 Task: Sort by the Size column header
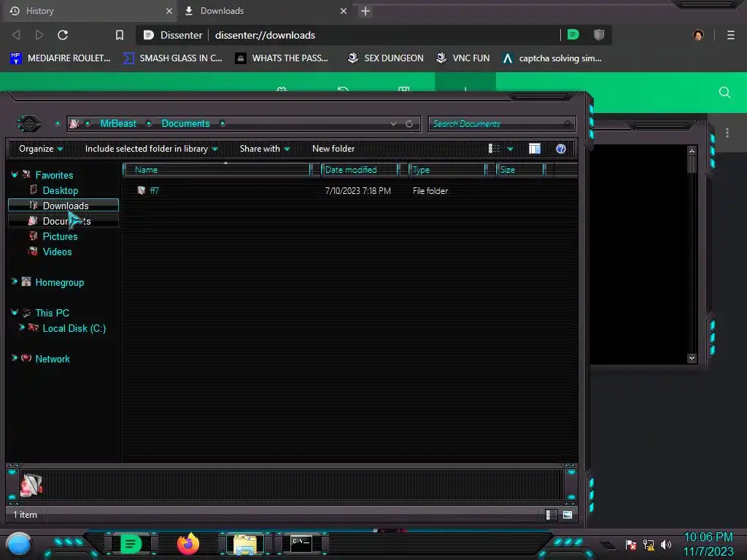tap(520, 170)
